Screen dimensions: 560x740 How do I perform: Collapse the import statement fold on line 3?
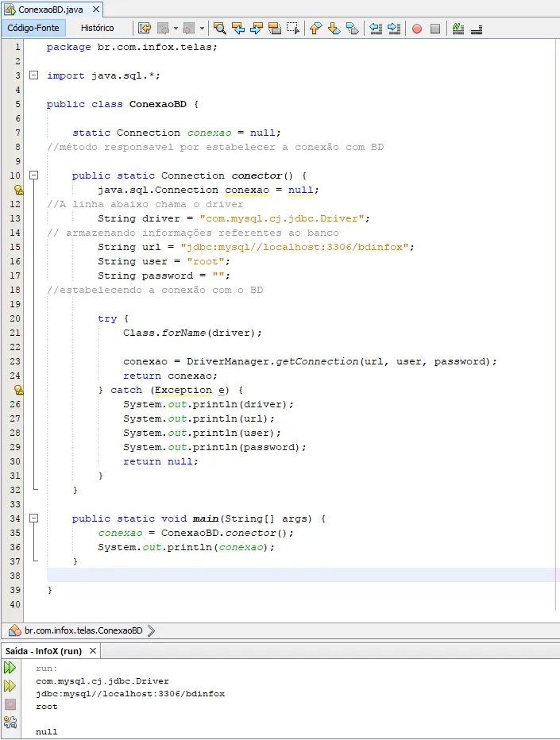coord(33,75)
